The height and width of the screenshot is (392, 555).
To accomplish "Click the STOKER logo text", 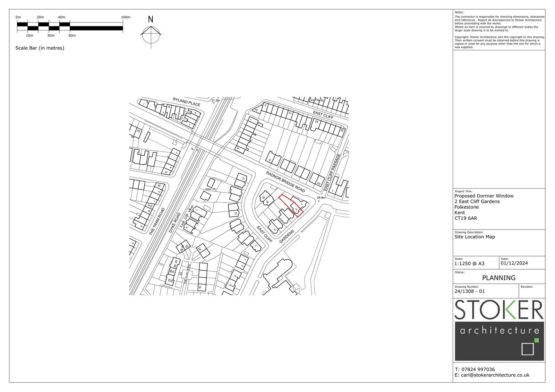I will 498,310.
